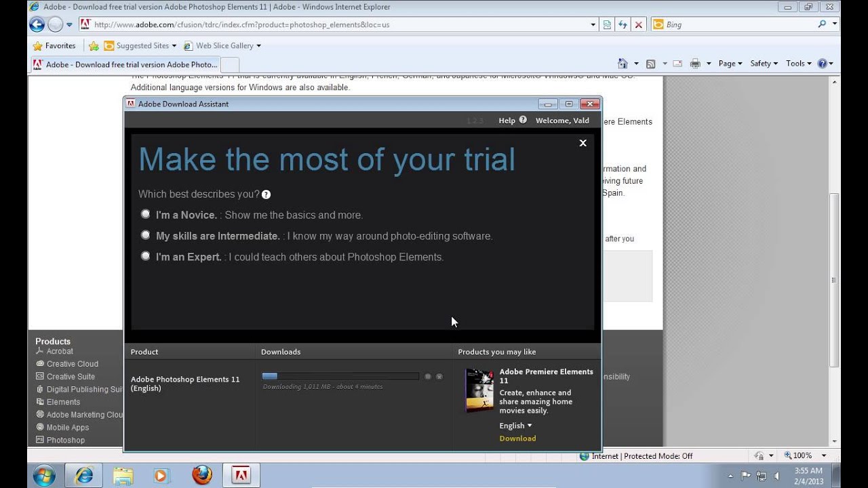
Task: Click the yellow Download link for Premiere Elements
Action: 517,439
